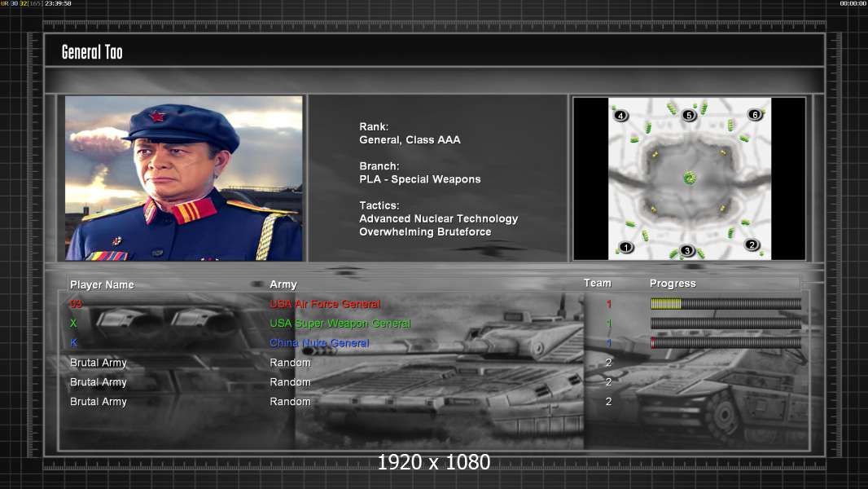Click the "Tactics:" label

379,205
